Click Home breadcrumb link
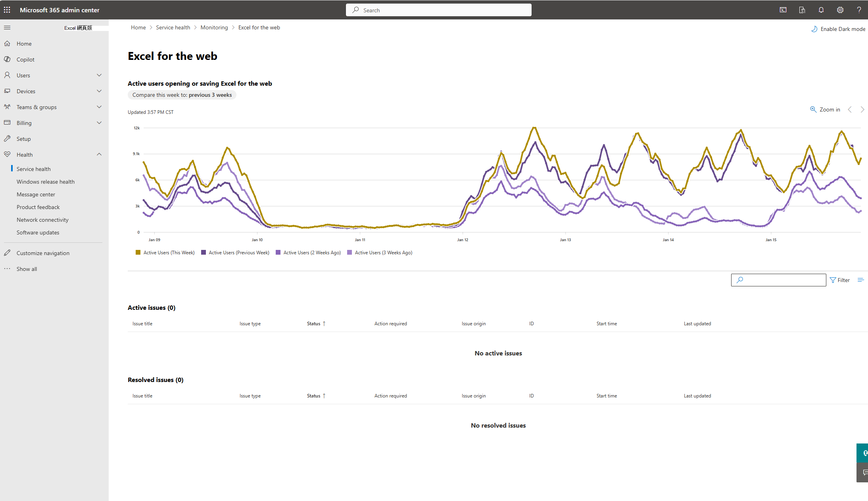The image size is (868, 501). point(138,27)
